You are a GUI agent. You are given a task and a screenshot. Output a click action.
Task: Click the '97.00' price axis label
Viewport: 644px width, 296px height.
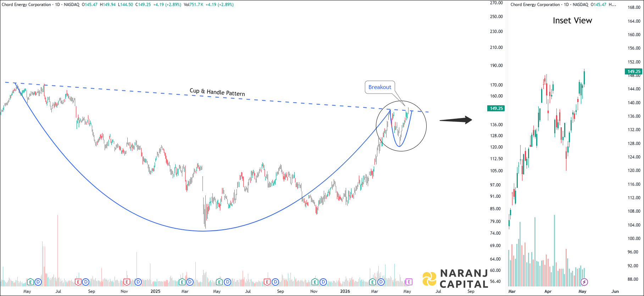[x=495, y=185]
